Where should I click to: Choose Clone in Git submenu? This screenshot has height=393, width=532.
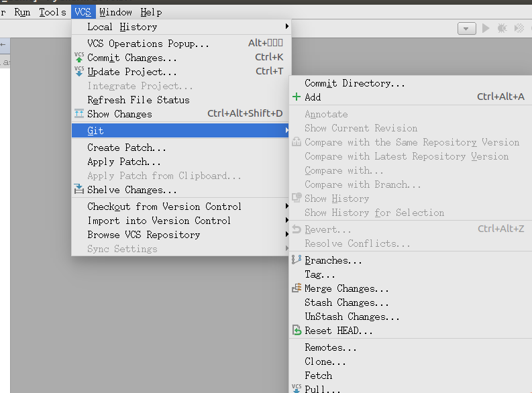coord(411,361)
